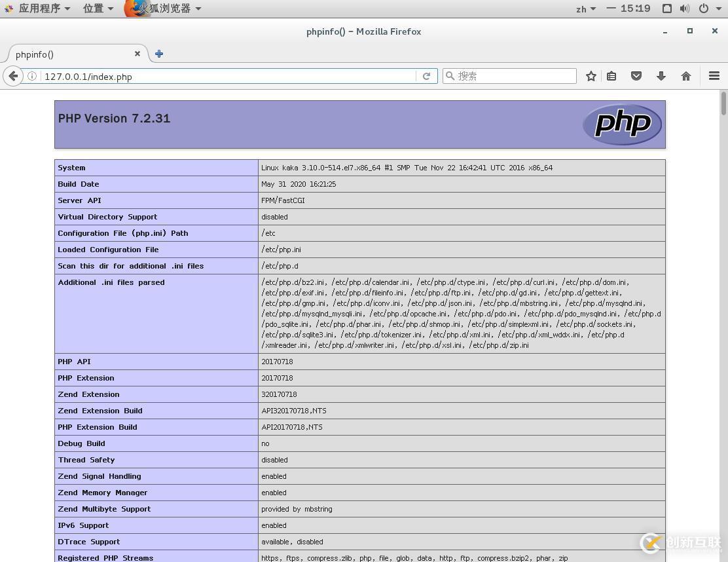This screenshot has height=562, width=728.
Task: Select the 'Zend Extension' label
Action: (x=88, y=394)
